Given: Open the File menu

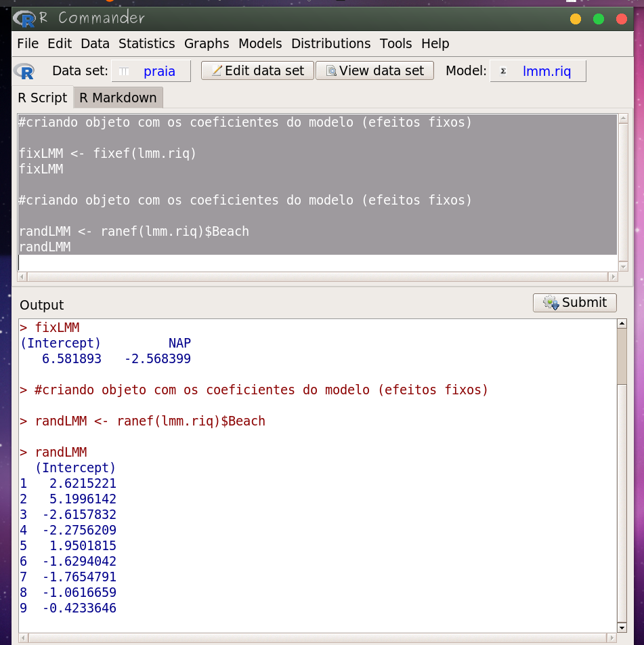Looking at the screenshot, I should pyautogui.click(x=28, y=43).
